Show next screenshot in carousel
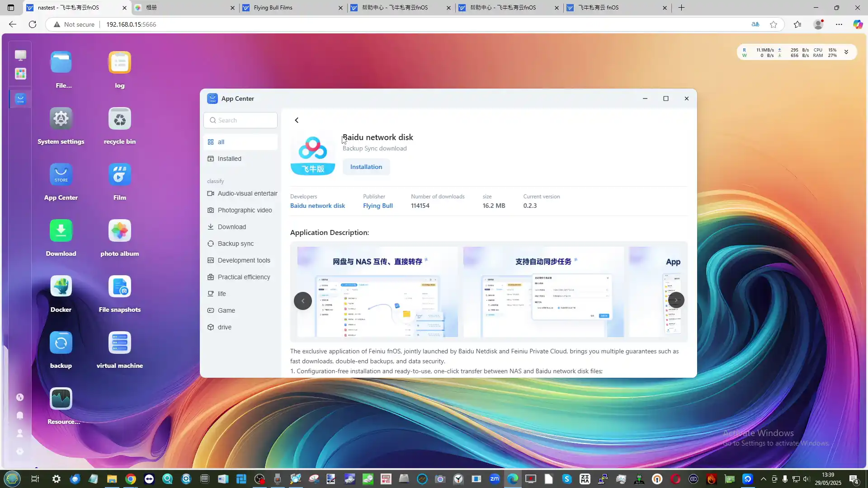This screenshot has width=868, height=488. point(676,300)
